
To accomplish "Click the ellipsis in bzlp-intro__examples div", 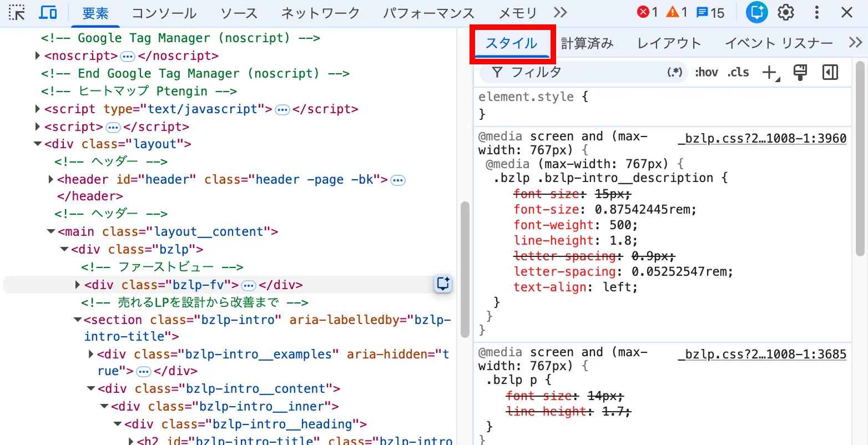I will coord(143,372).
